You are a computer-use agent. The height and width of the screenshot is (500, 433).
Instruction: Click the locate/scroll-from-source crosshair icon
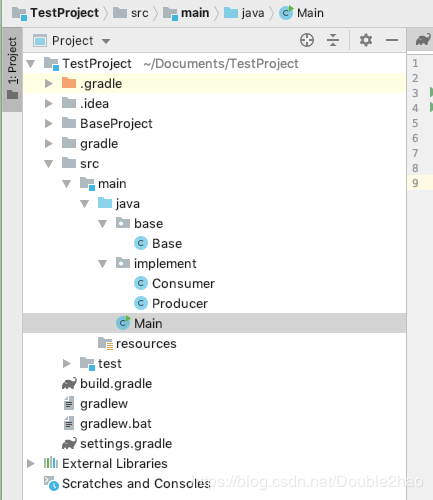(x=307, y=40)
